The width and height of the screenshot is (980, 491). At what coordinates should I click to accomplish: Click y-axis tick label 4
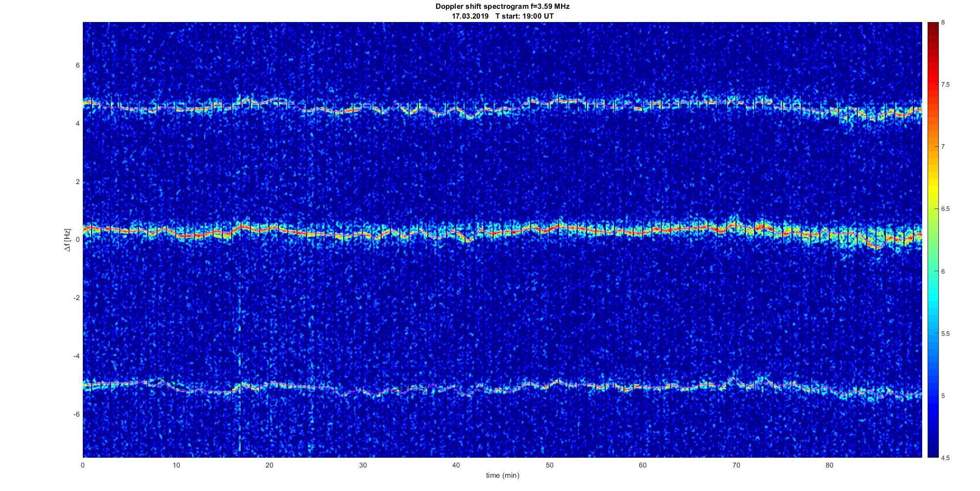coord(77,124)
